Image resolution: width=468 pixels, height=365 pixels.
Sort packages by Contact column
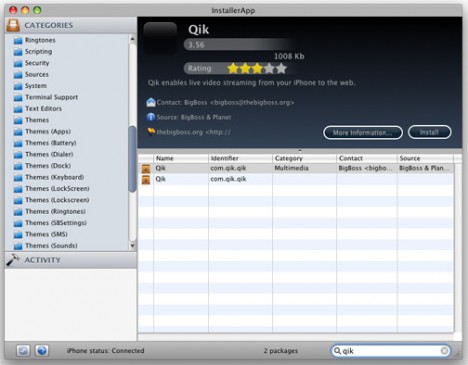click(367, 158)
